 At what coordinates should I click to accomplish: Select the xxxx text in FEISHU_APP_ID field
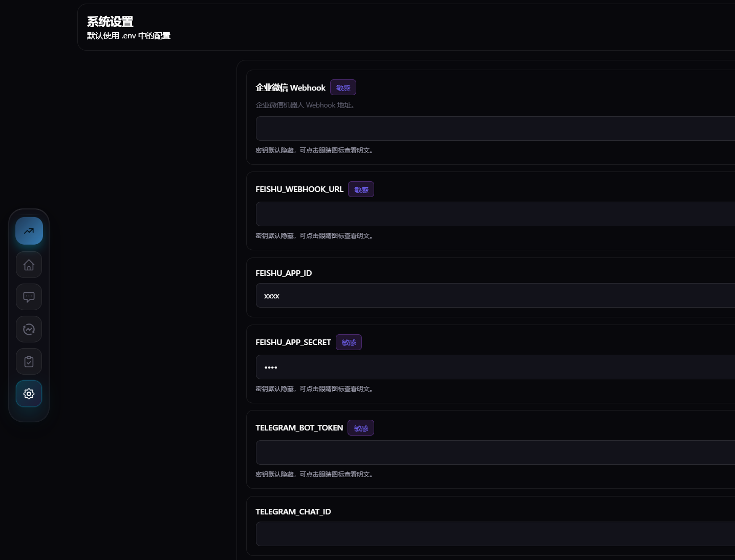[272, 295]
